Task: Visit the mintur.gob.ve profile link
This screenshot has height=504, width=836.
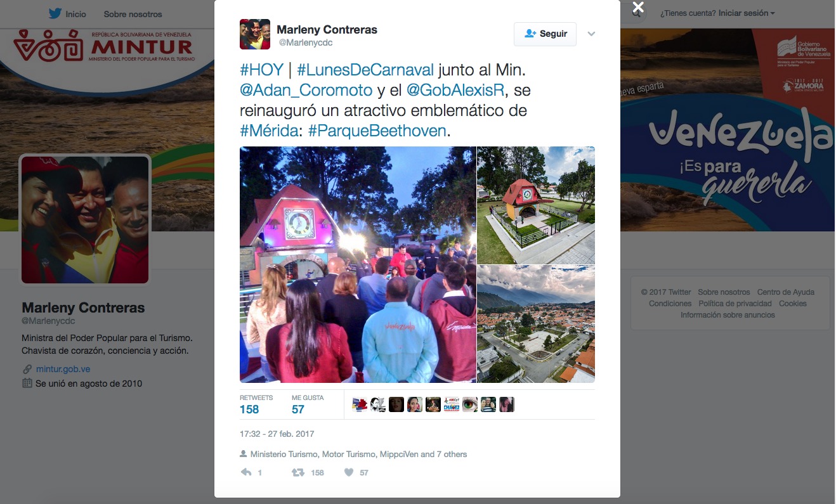Action: click(63, 369)
